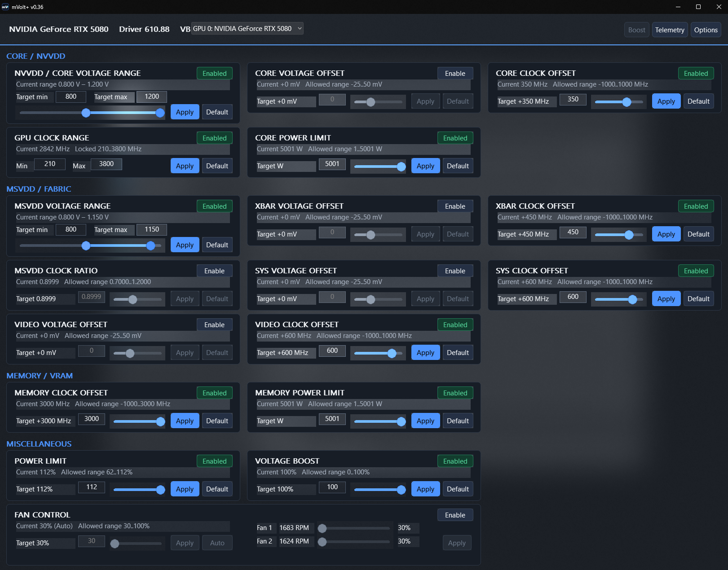This screenshot has height=570, width=728.
Task: Click the Core Clock Offset value field
Action: 573,99
